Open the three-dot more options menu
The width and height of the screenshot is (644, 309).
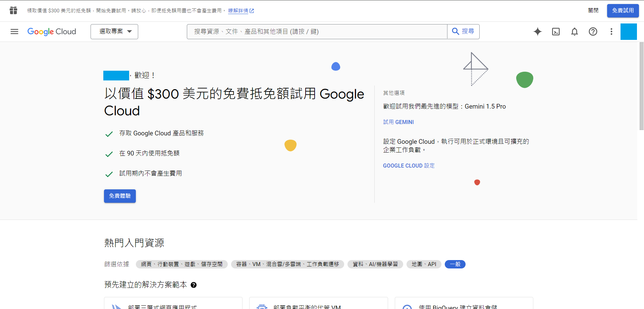[x=611, y=32]
